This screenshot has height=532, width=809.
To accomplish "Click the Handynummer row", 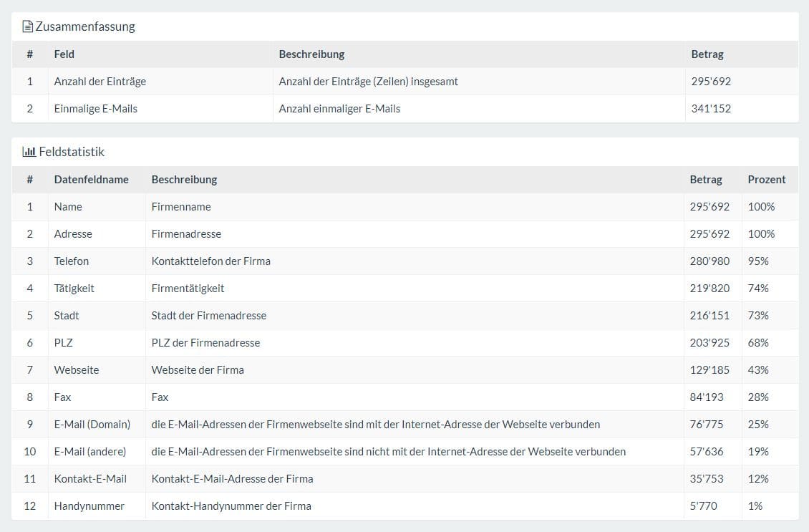I will pos(89,506).
